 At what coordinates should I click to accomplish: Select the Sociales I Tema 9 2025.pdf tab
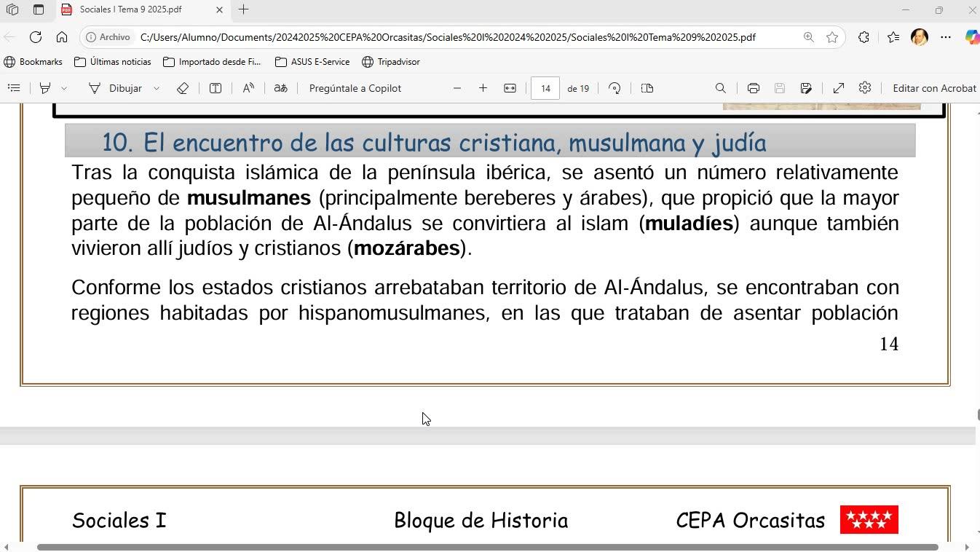[x=131, y=9]
